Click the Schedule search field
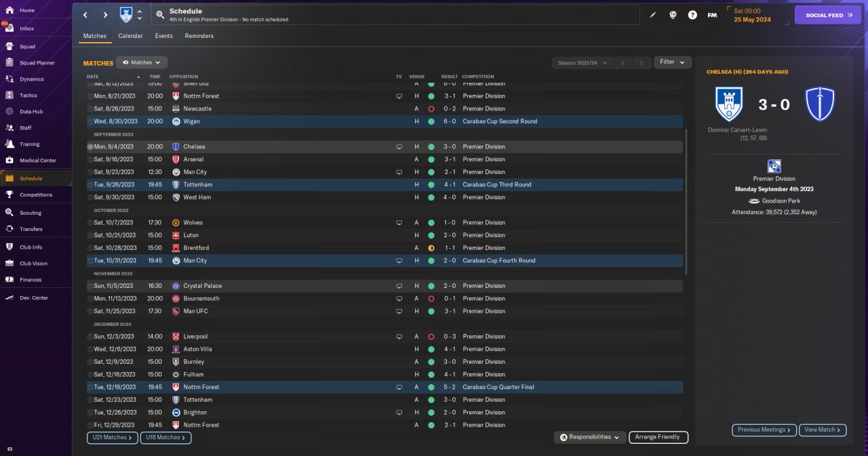 coord(396,15)
